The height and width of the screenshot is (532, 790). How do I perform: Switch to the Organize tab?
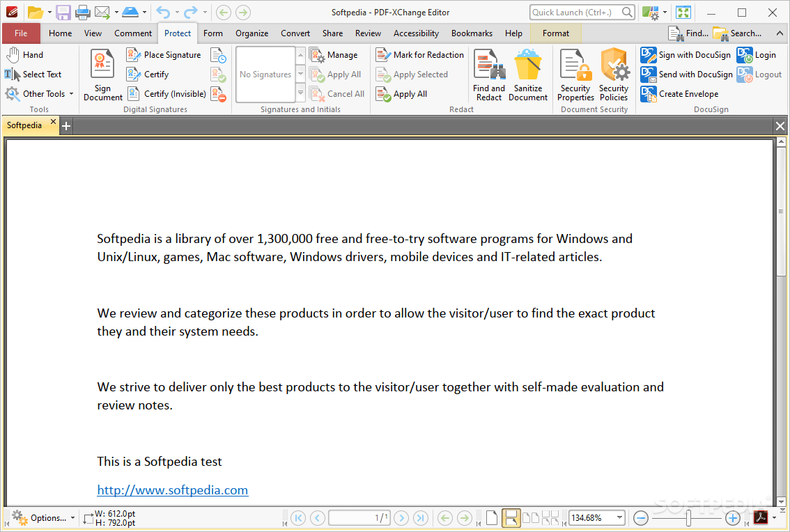[x=252, y=33]
